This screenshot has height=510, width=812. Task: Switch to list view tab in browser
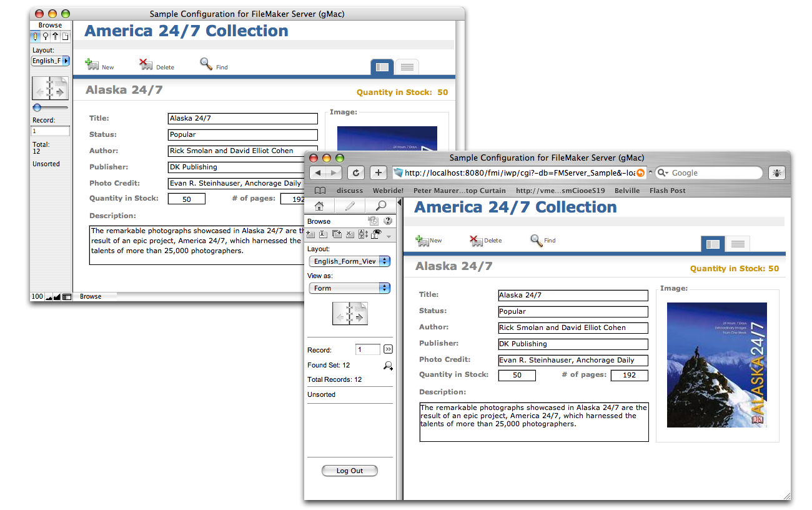(738, 244)
